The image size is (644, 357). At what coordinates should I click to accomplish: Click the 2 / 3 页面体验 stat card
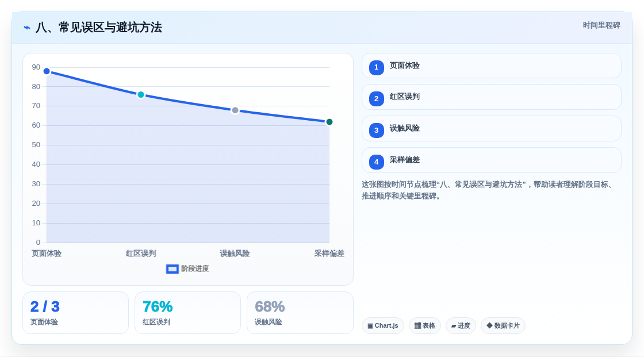[x=75, y=313]
